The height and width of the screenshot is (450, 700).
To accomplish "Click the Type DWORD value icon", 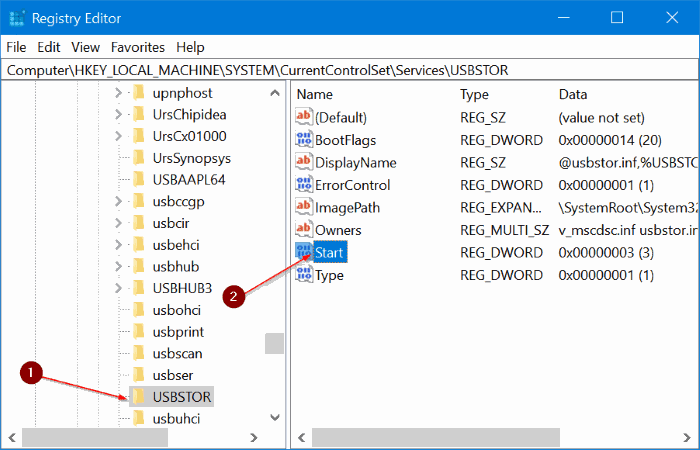I will (x=304, y=275).
